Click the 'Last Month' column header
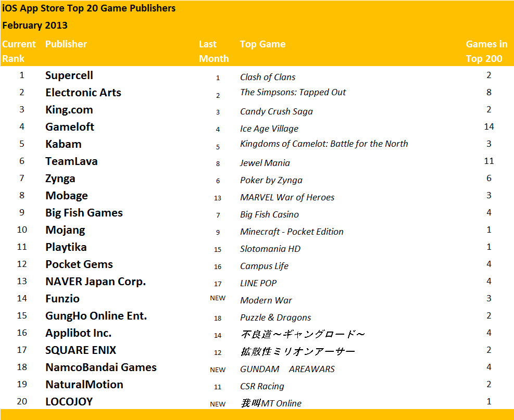The image size is (514, 420). point(214,51)
